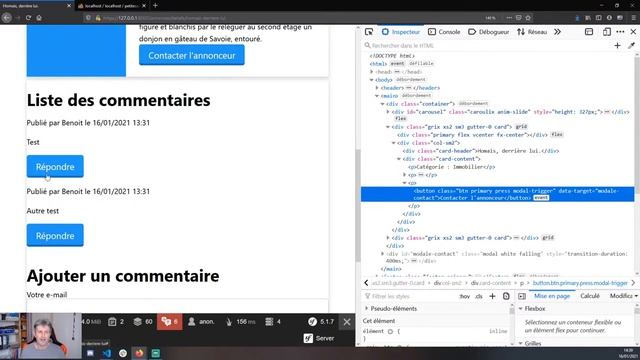Open the profiler database queries panel showing 4
This screenshot has height=360, width=640.
273,322
